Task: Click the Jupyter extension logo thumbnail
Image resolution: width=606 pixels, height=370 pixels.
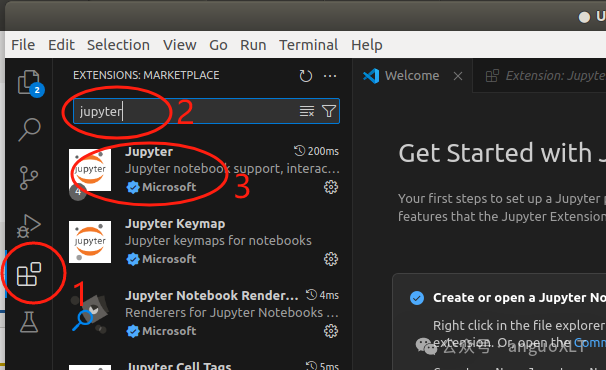Action: tap(90, 170)
